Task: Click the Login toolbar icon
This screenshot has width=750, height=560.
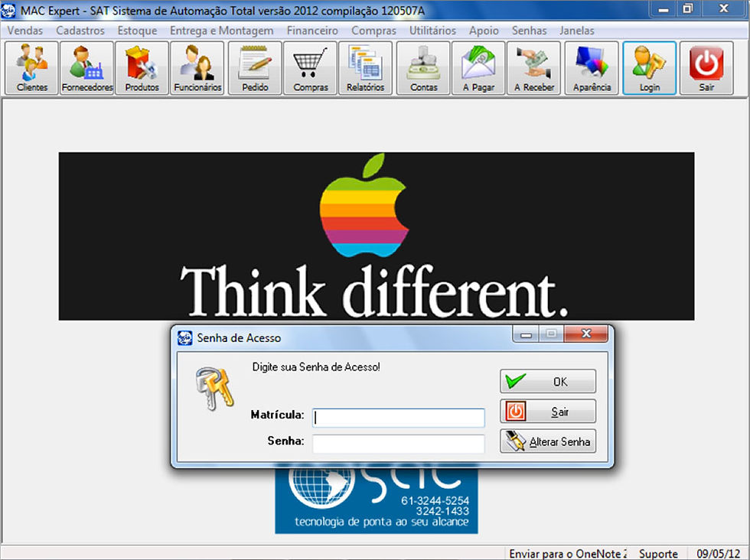Action: pyautogui.click(x=650, y=68)
